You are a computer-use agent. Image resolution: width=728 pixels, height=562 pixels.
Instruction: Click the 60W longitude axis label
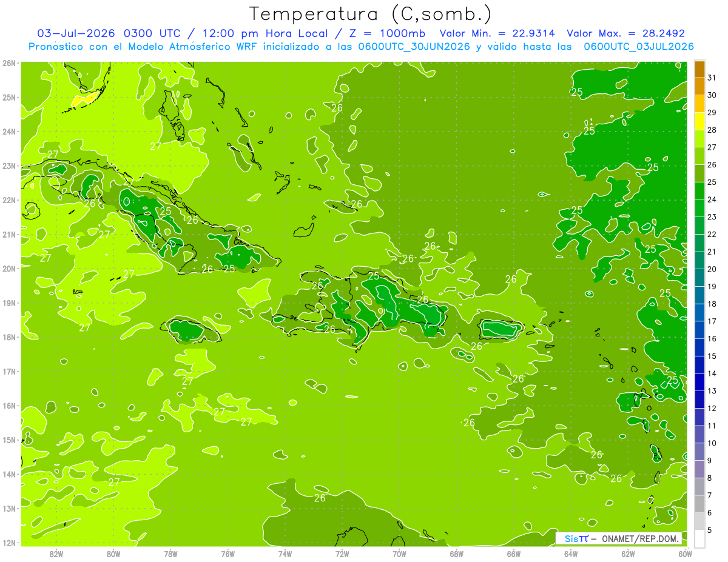(x=685, y=554)
